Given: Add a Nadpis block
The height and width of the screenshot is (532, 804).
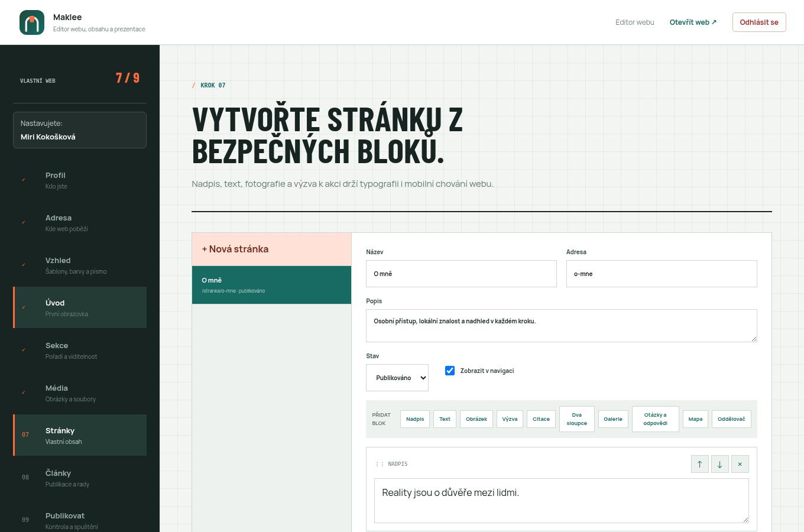Looking at the screenshot, I should pyautogui.click(x=415, y=419).
